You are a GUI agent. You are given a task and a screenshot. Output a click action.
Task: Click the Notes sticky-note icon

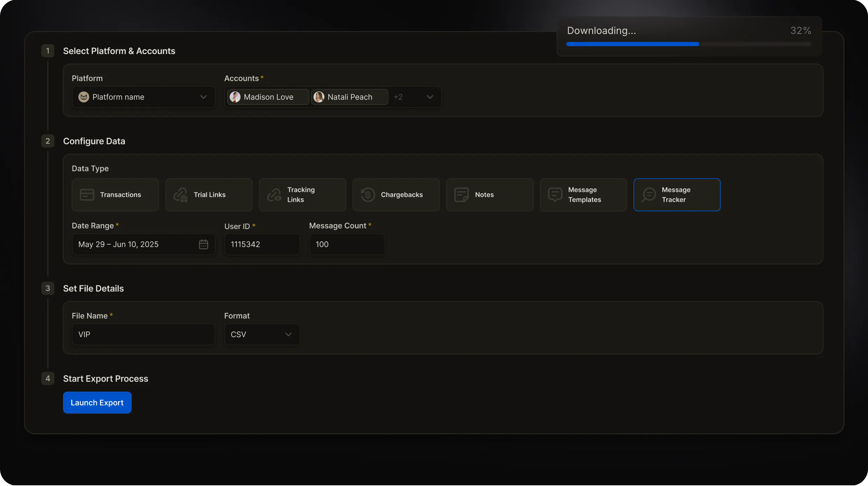click(461, 195)
